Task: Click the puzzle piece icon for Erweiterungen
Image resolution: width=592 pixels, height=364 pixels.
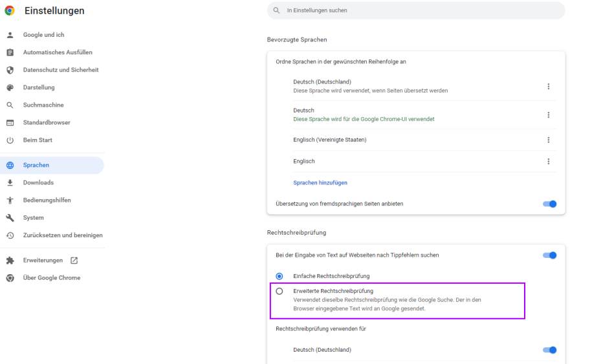Action: point(10,261)
